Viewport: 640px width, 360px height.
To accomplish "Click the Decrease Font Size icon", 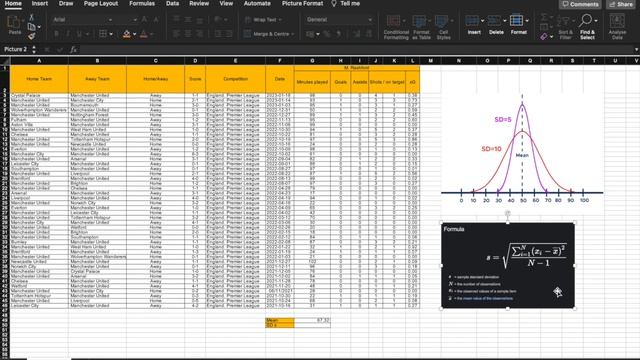I will point(156,20).
